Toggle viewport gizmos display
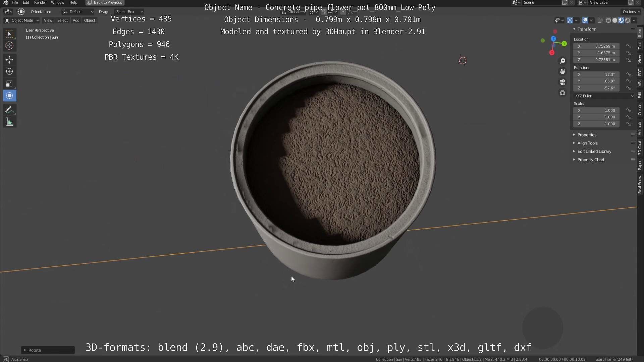The image size is (644, 362). tap(570, 20)
